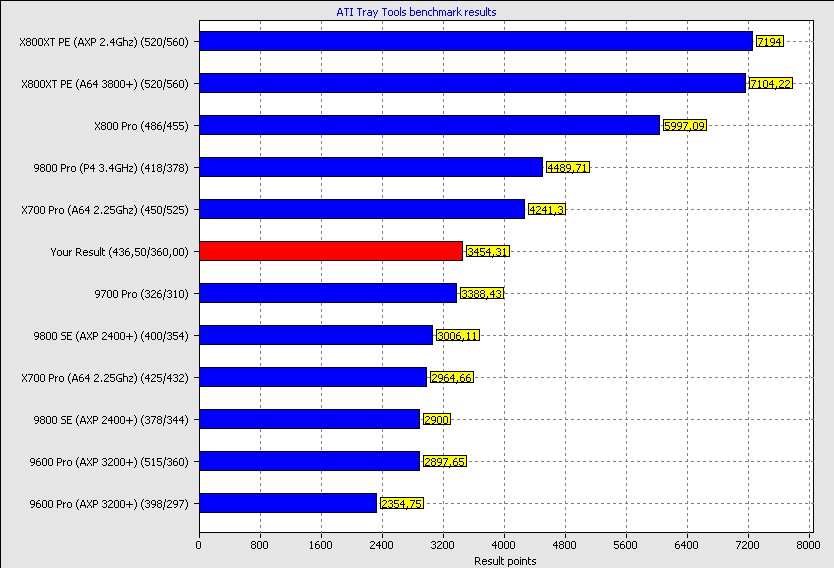Click the chart title 'ATI Tray Tools benchmark results'
The width and height of the screenshot is (834, 568).
pyautogui.click(x=416, y=12)
